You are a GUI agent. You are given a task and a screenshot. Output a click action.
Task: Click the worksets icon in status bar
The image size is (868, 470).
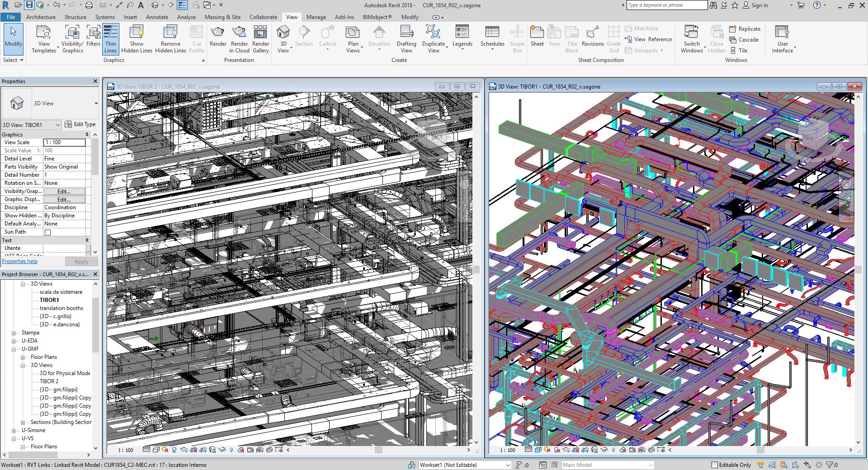point(411,465)
